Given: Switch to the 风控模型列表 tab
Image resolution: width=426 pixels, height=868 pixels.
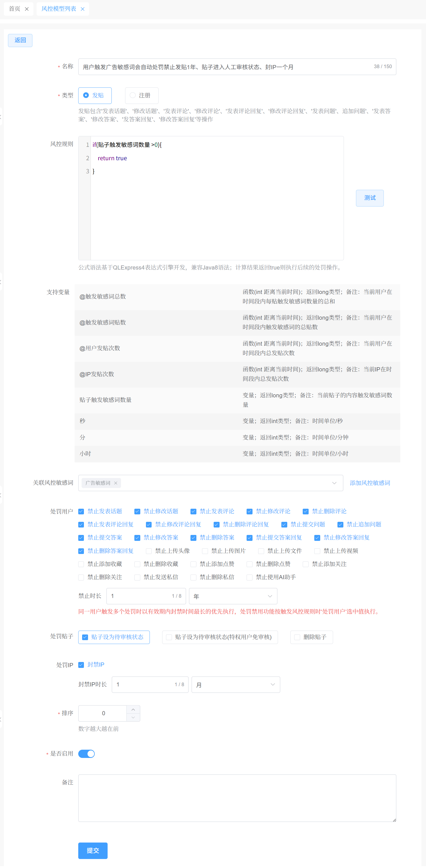Looking at the screenshot, I should click(59, 9).
